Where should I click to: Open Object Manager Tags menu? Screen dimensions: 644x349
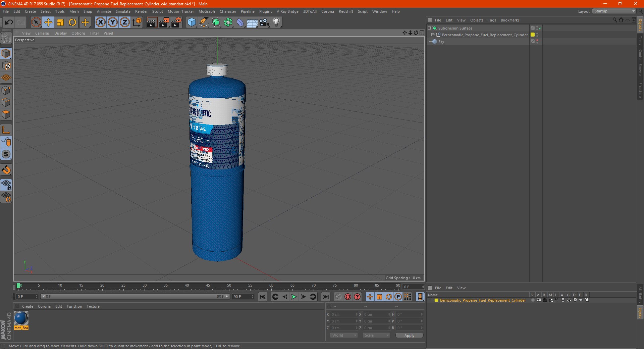click(x=492, y=20)
